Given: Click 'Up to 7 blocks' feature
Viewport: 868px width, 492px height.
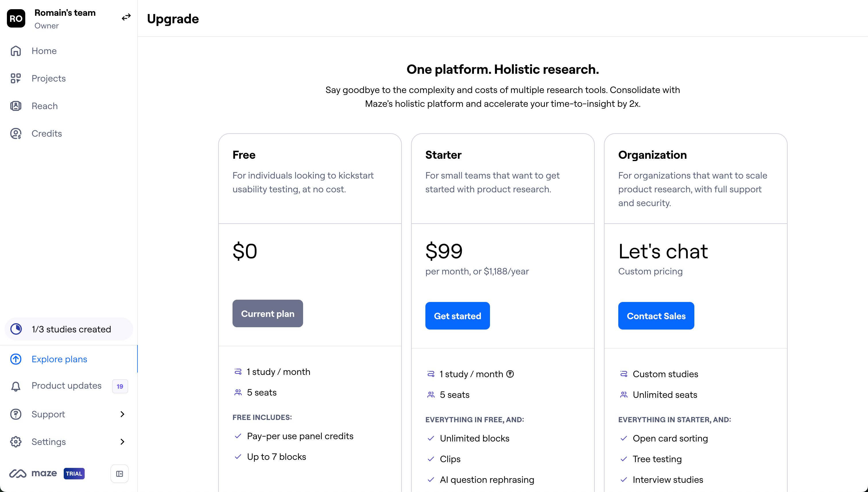Looking at the screenshot, I should click(276, 457).
